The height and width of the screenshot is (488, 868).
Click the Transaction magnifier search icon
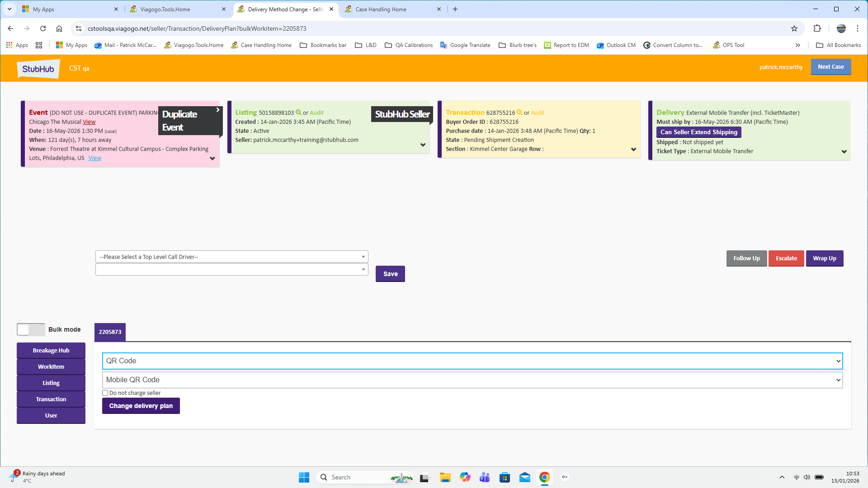[519, 113]
